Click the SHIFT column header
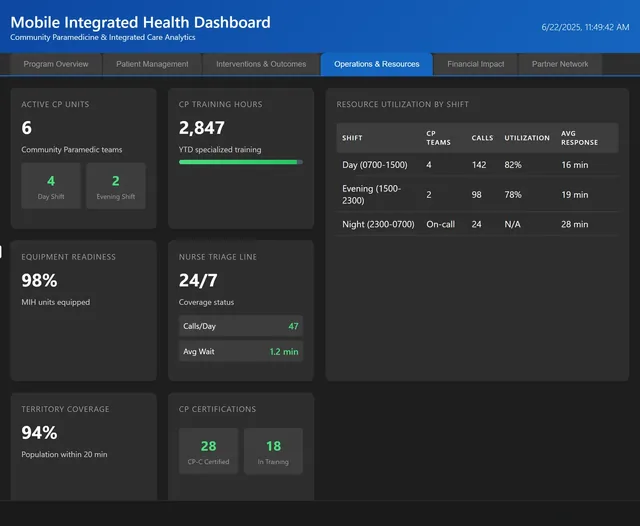The width and height of the screenshot is (640, 526). click(x=352, y=138)
